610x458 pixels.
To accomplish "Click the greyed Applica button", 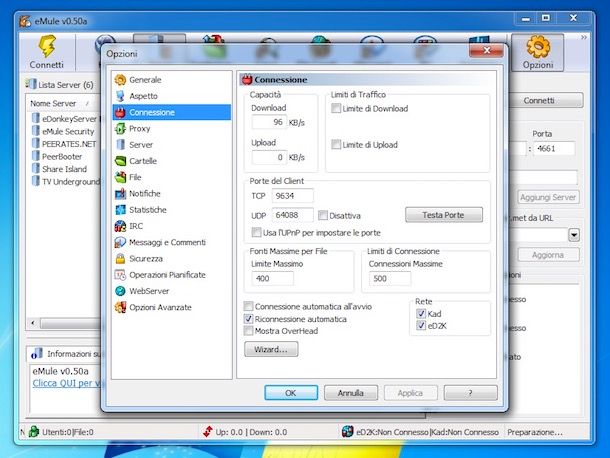I will (410, 393).
